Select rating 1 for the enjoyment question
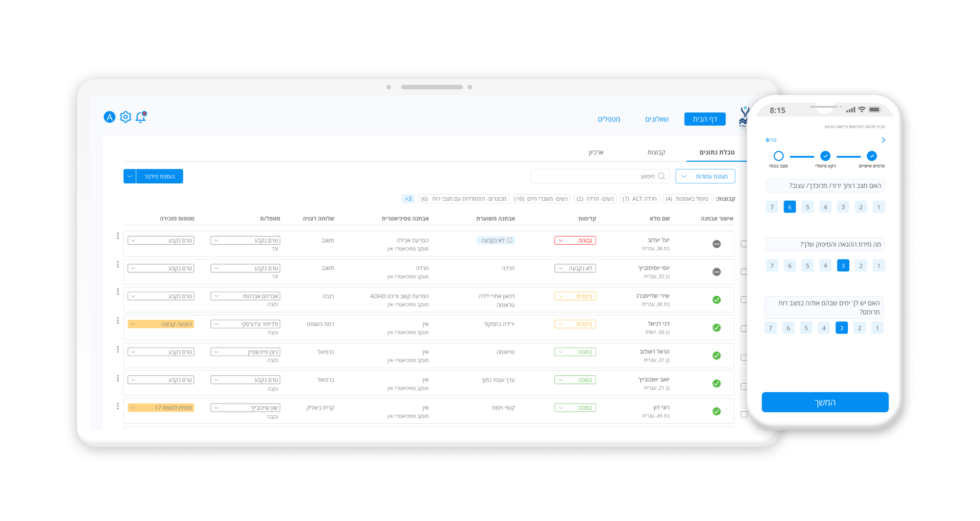This screenshot has width=980, height=521. (x=878, y=266)
